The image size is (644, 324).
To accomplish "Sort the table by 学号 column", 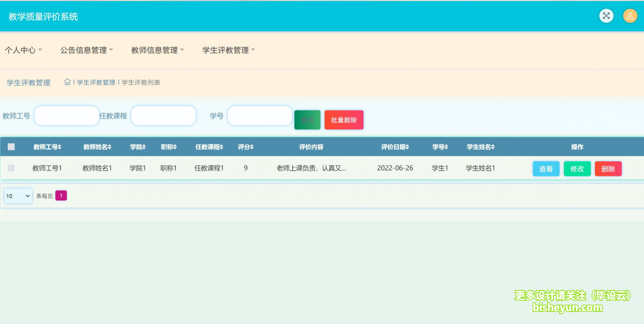I will (x=440, y=146).
